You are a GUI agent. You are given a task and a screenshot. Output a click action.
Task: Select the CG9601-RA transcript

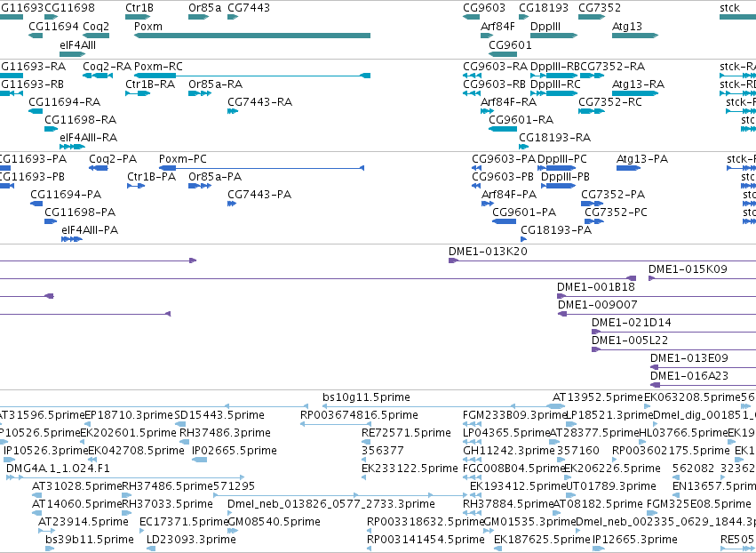(503, 129)
